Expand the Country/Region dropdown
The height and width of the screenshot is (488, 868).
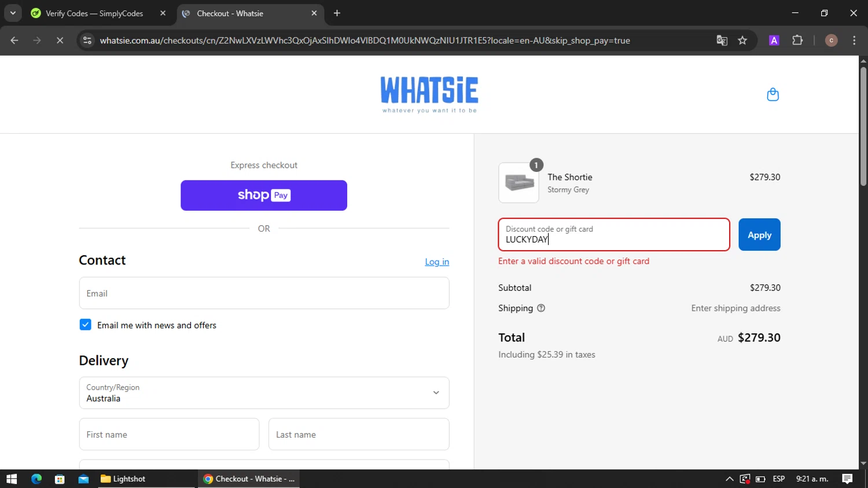[x=264, y=393]
